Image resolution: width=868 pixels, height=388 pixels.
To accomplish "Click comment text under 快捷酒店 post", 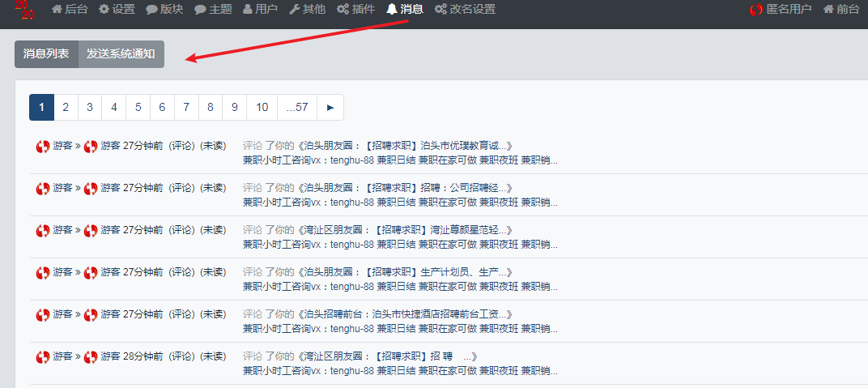I will pyautogui.click(x=400, y=329).
